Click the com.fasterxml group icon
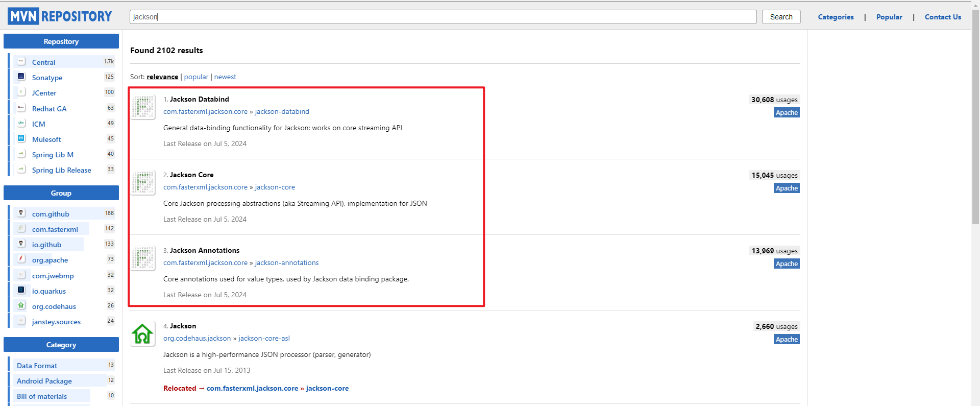Image resolution: width=980 pixels, height=406 pixels. point(21,228)
